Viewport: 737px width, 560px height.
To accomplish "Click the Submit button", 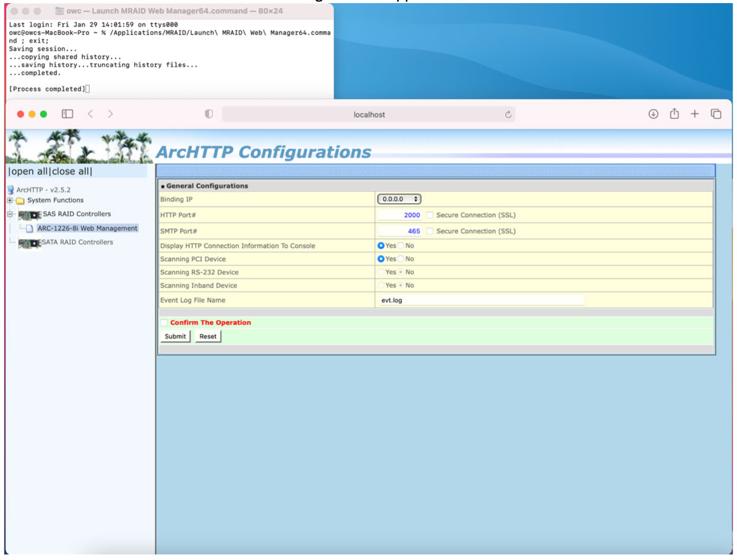I will coord(175,337).
